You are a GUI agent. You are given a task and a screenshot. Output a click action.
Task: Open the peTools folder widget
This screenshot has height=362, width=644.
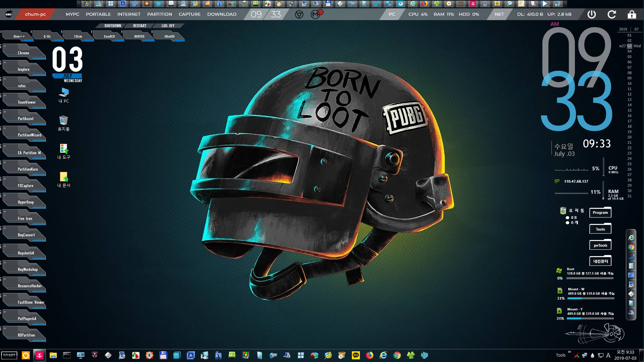click(600, 245)
